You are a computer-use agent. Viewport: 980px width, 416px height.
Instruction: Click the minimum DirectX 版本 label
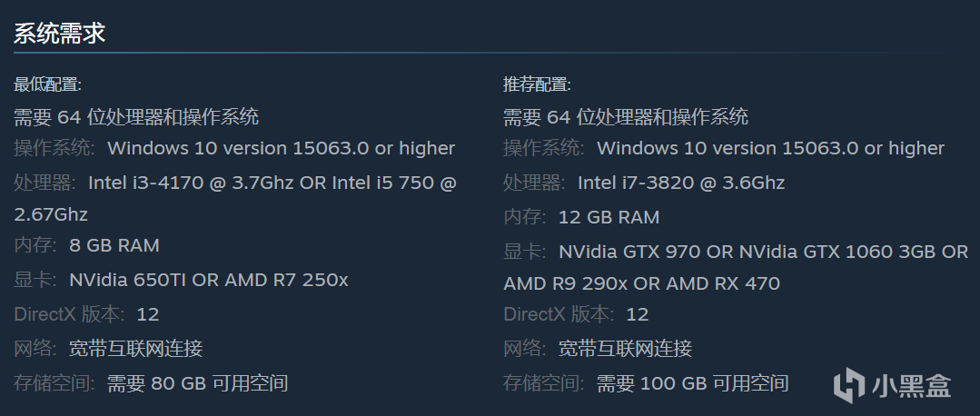click(x=68, y=314)
